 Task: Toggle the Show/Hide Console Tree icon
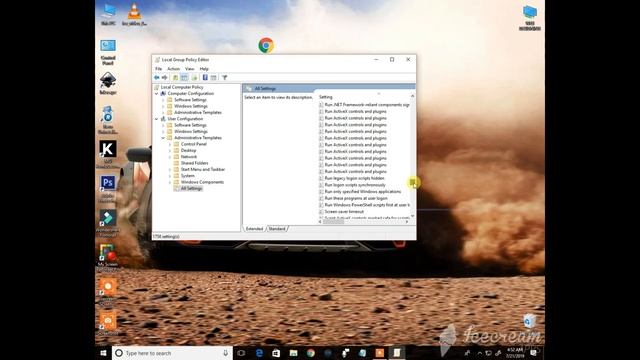(x=184, y=78)
